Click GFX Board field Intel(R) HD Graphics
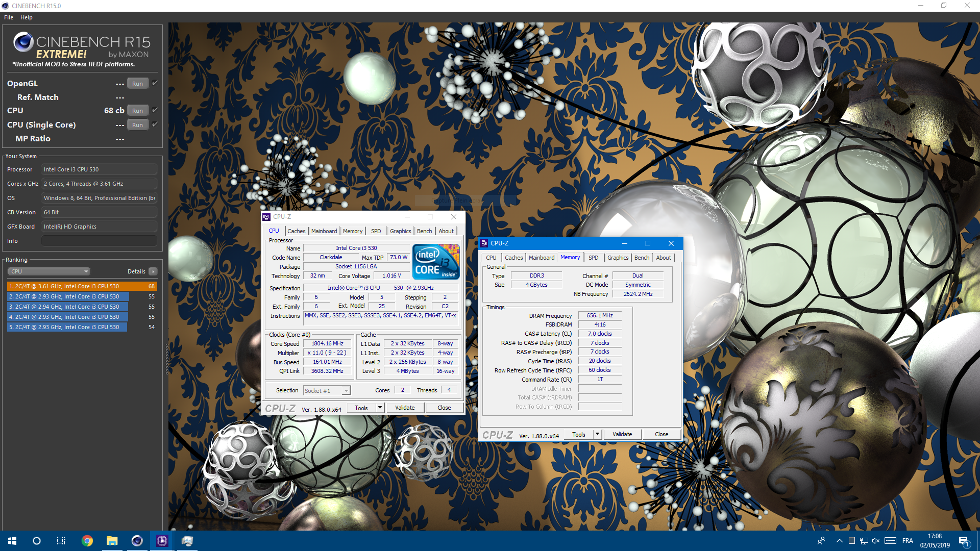This screenshot has width=980, height=551. point(99,227)
